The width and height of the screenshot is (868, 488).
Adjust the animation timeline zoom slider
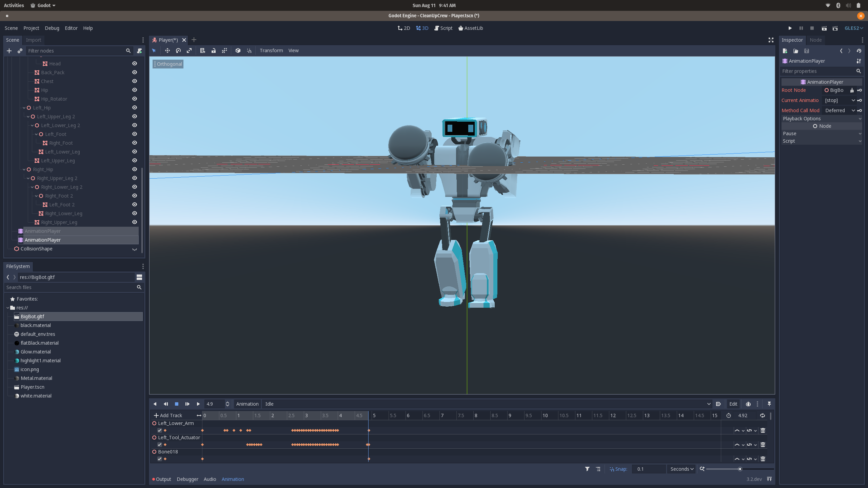pos(740,469)
